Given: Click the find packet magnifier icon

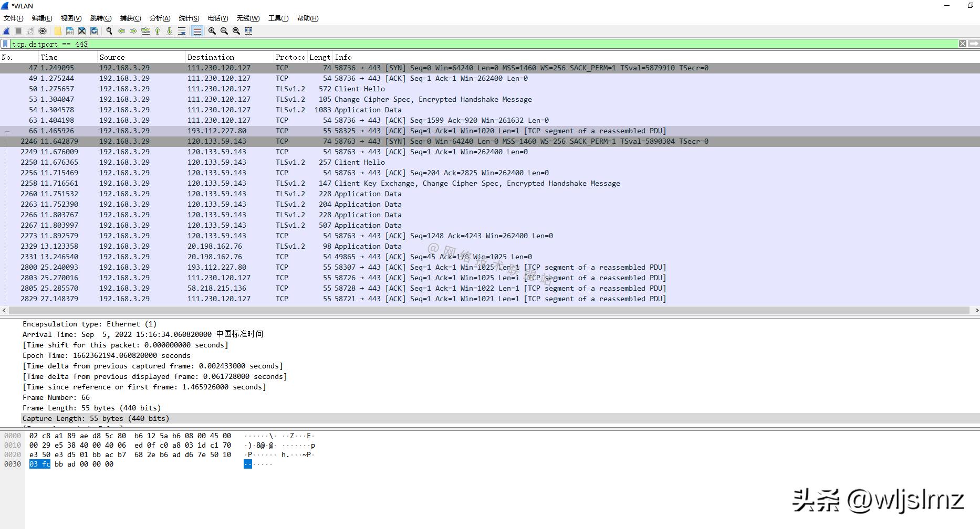Looking at the screenshot, I should tap(109, 31).
